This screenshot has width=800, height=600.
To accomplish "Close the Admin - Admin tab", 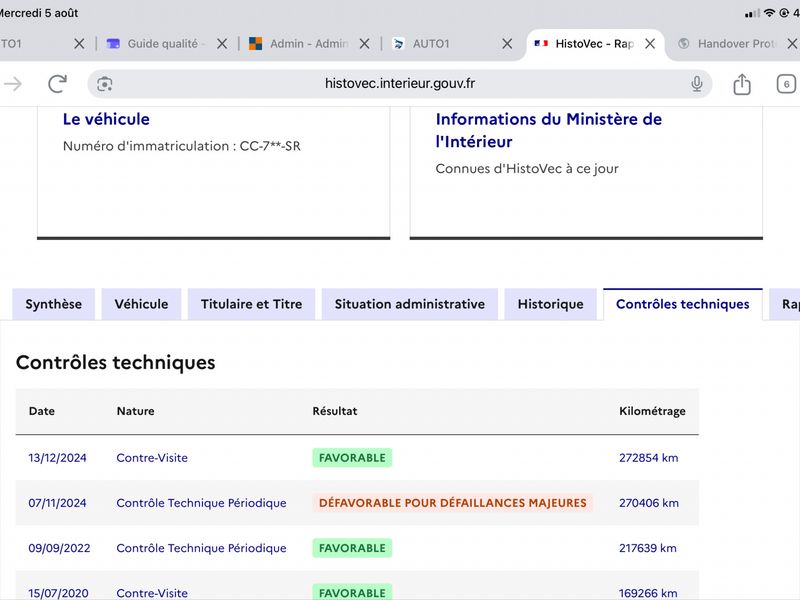I will click(x=364, y=44).
